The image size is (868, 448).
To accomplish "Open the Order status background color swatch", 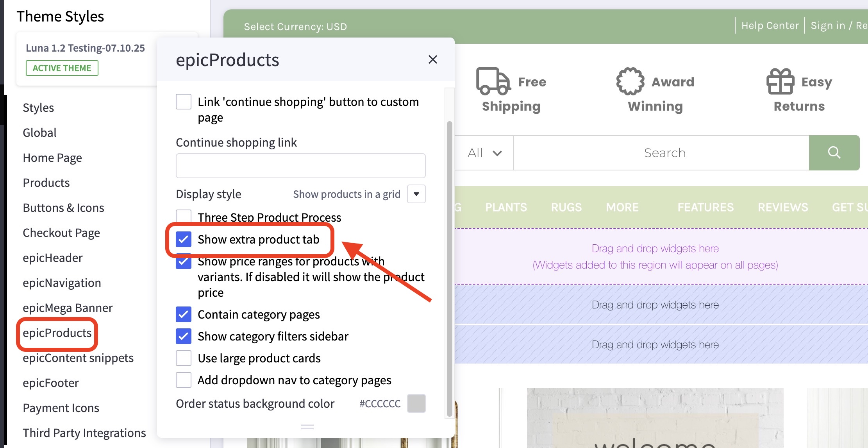I will pyautogui.click(x=416, y=403).
